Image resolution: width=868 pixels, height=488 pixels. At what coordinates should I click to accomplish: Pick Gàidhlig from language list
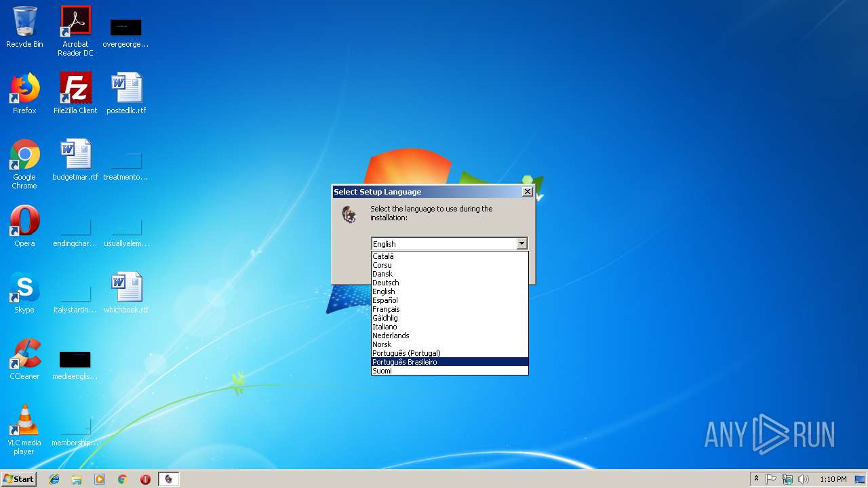pos(450,318)
